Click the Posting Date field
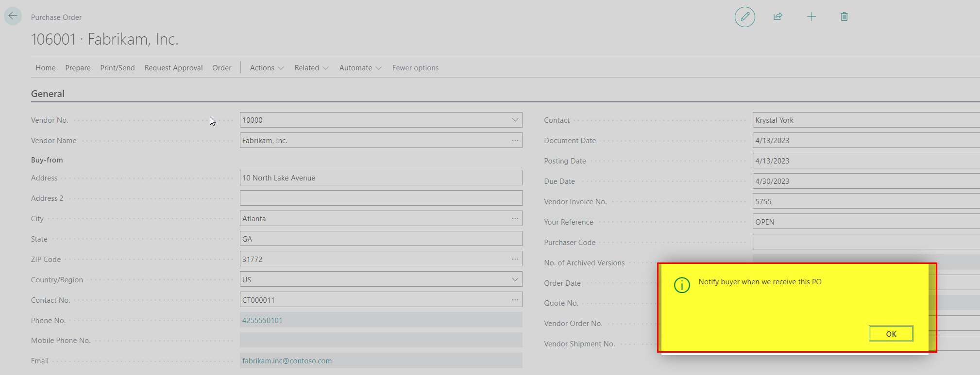The image size is (980, 375). click(x=866, y=161)
